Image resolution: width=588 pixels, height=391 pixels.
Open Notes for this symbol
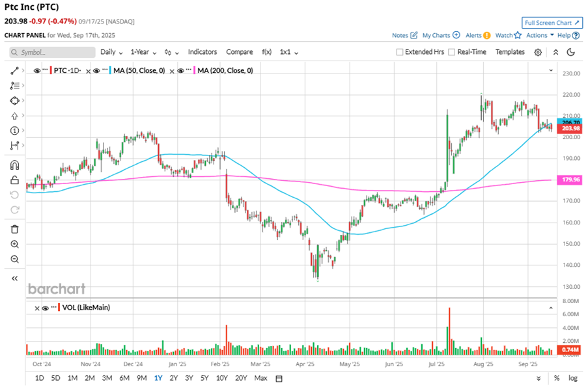404,35
